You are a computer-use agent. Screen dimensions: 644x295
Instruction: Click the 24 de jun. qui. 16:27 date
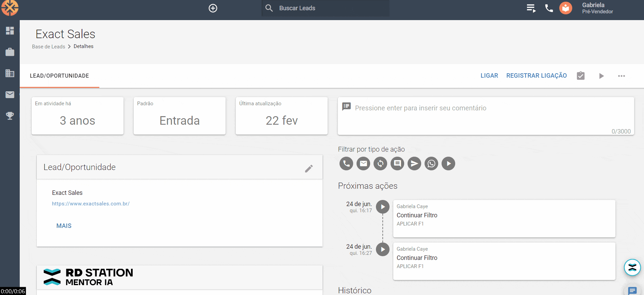[x=359, y=249]
